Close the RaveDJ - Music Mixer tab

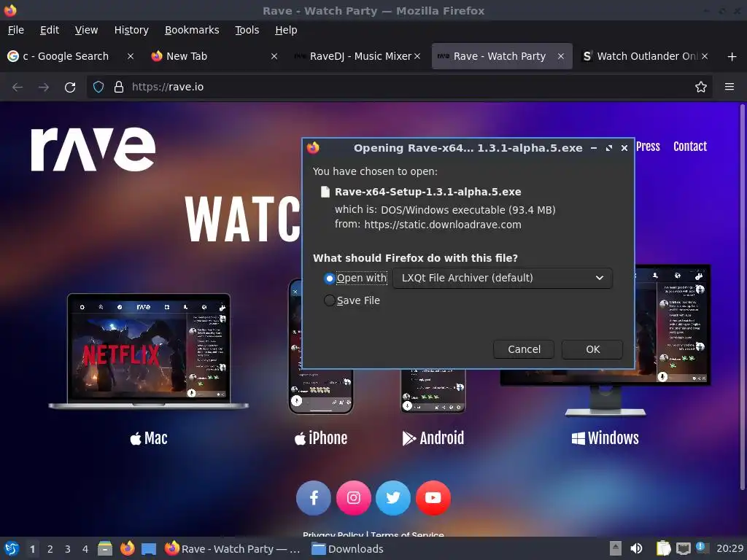(x=417, y=56)
